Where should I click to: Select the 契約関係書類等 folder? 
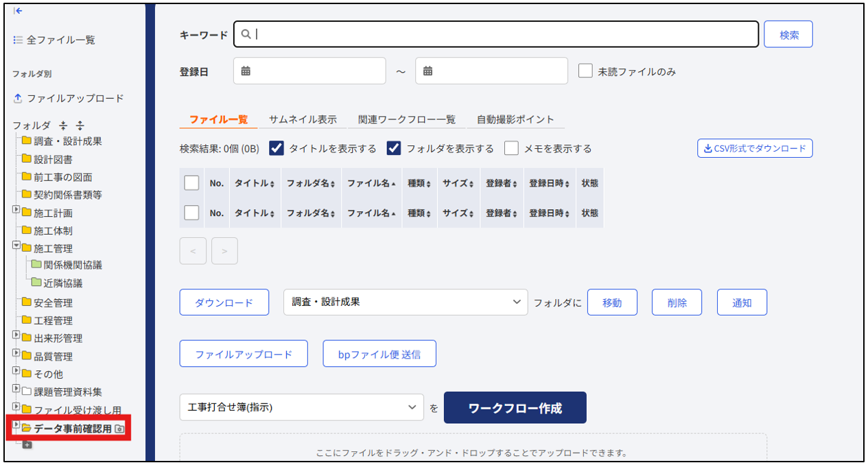click(x=62, y=195)
